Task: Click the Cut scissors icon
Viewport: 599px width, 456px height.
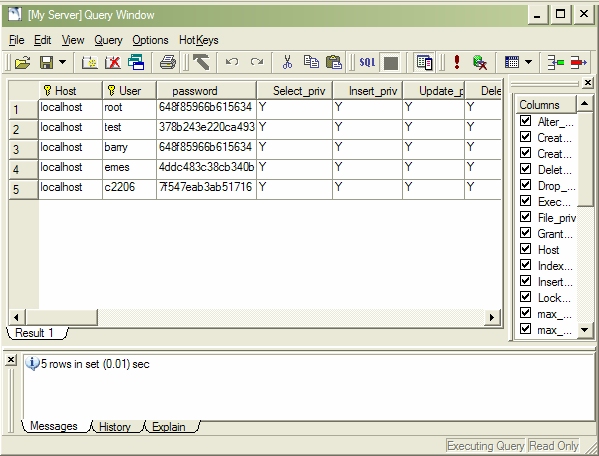Action: pos(287,62)
